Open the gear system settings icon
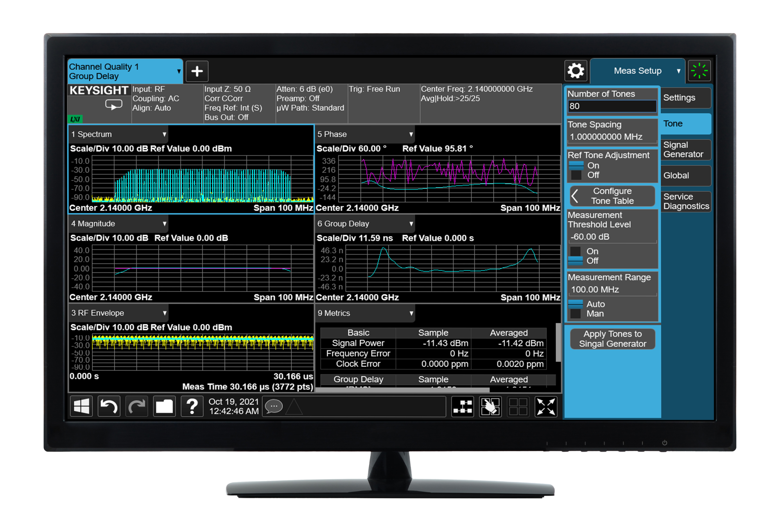 point(576,71)
